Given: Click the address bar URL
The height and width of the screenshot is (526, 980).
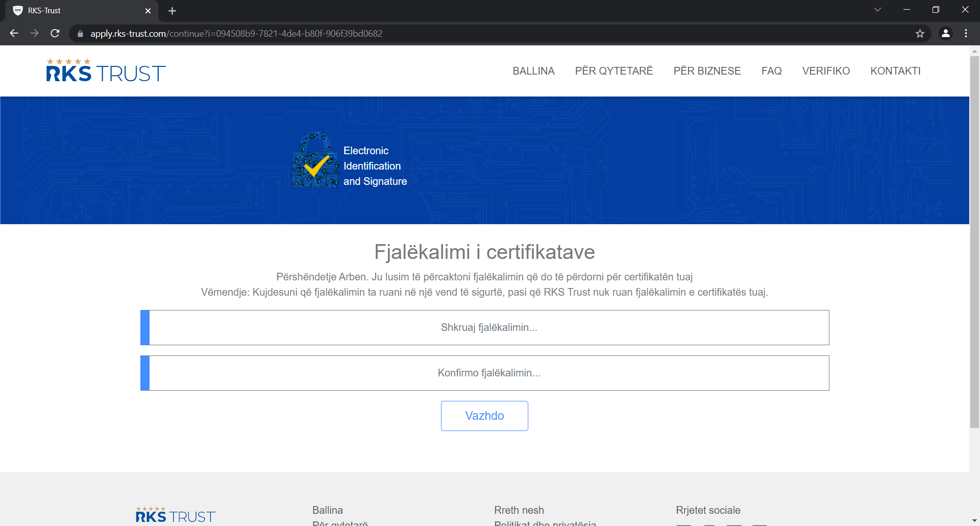Looking at the screenshot, I should pyautogui.click(x=236, y=34).
